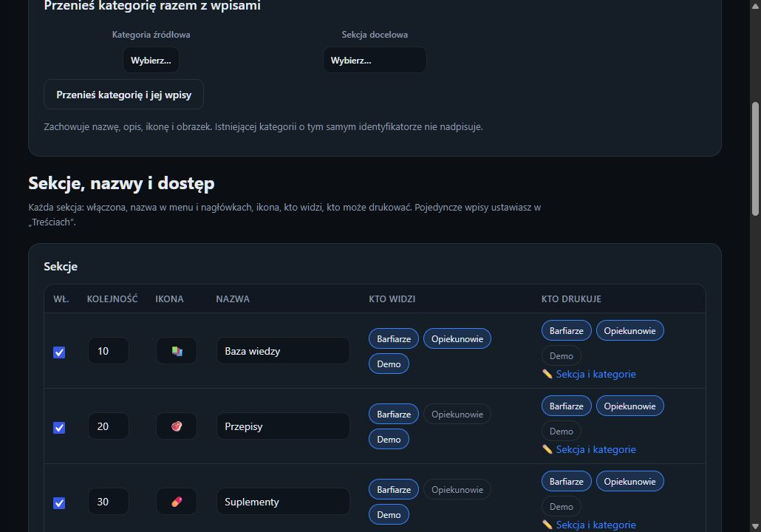Click the IKONA column header
The image size is (761, 532).
pos(169,299)
